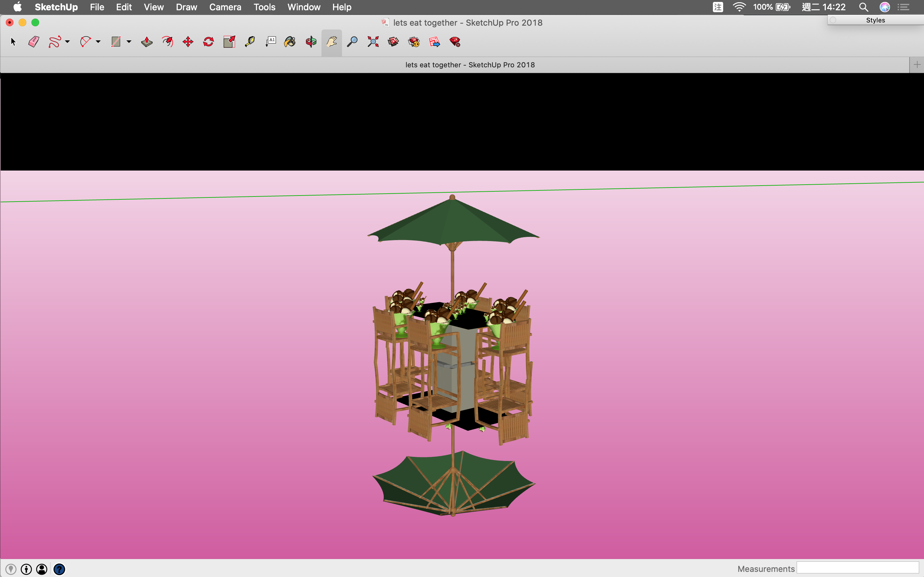Expand the Freehand line tool dropdown arrow
924x577 pixels.
(68, 42)
